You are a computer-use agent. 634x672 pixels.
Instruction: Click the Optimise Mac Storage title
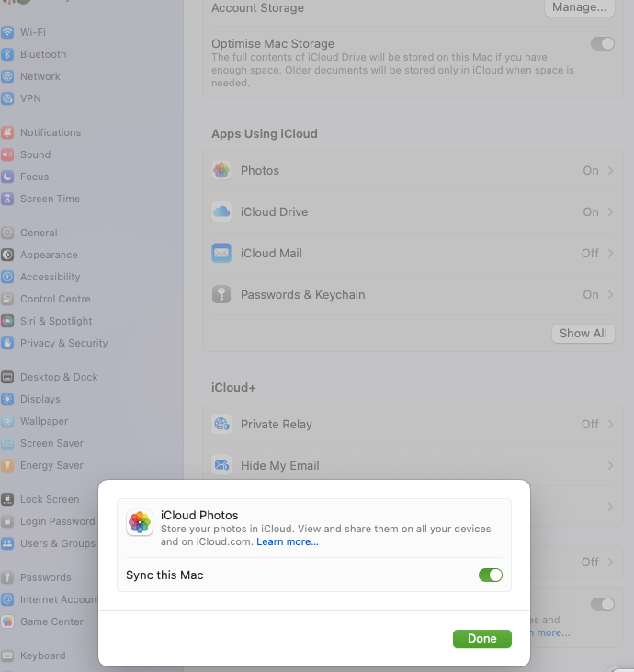coord(273,44)
